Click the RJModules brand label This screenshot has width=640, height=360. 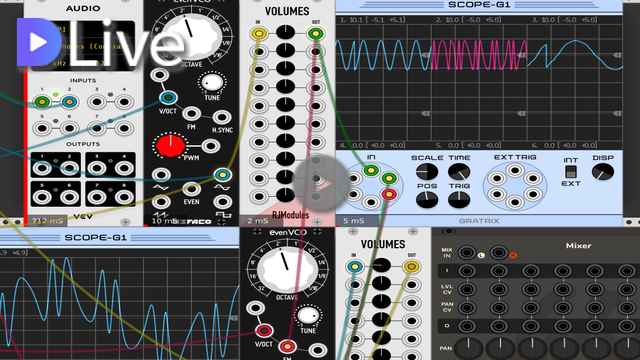pos(291,215)
